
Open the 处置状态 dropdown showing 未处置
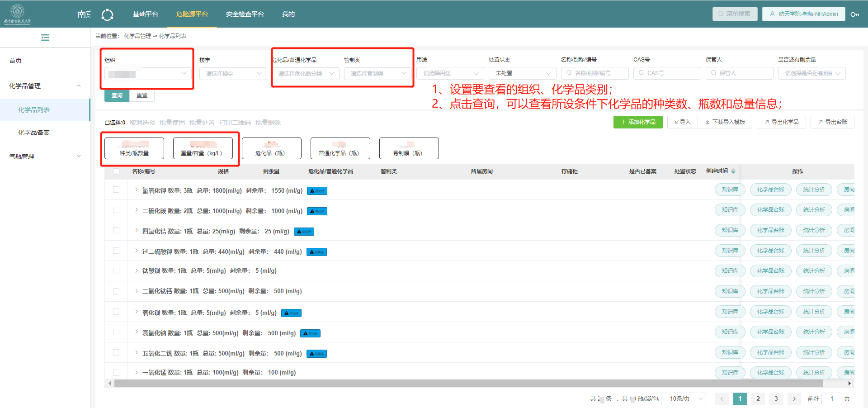click(x=522, y=73)
